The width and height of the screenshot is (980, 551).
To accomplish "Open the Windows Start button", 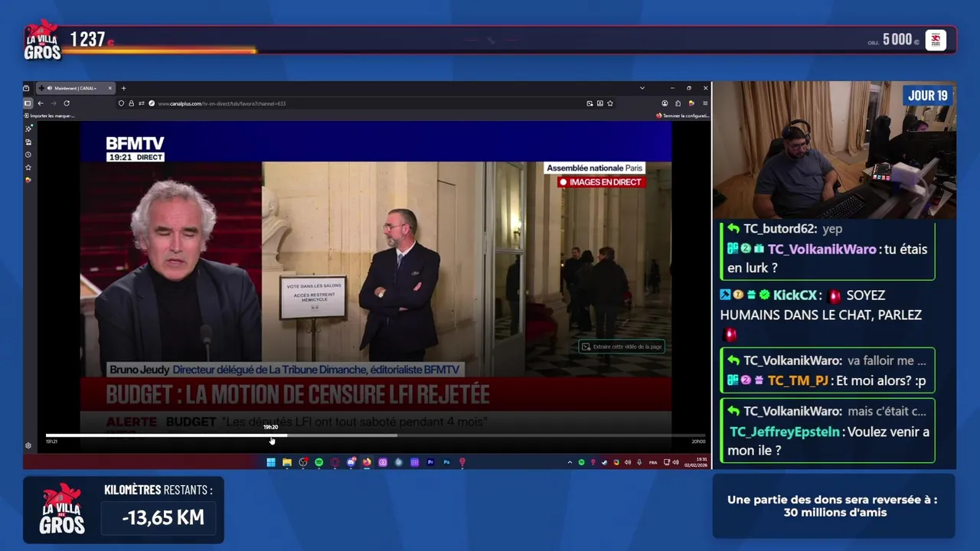I will pos(271,462).
